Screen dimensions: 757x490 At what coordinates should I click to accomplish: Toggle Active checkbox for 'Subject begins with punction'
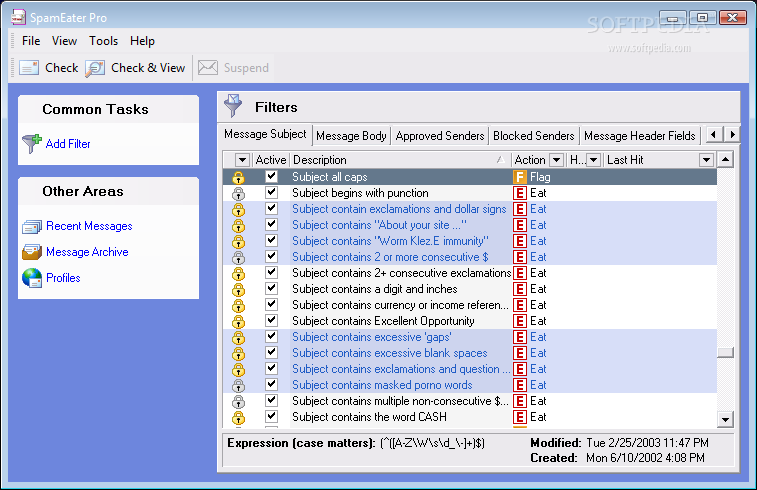(x=272, y=192)
